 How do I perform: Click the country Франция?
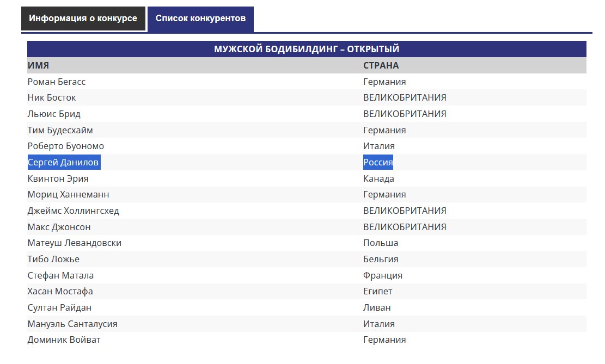click(x=383, y=276)
